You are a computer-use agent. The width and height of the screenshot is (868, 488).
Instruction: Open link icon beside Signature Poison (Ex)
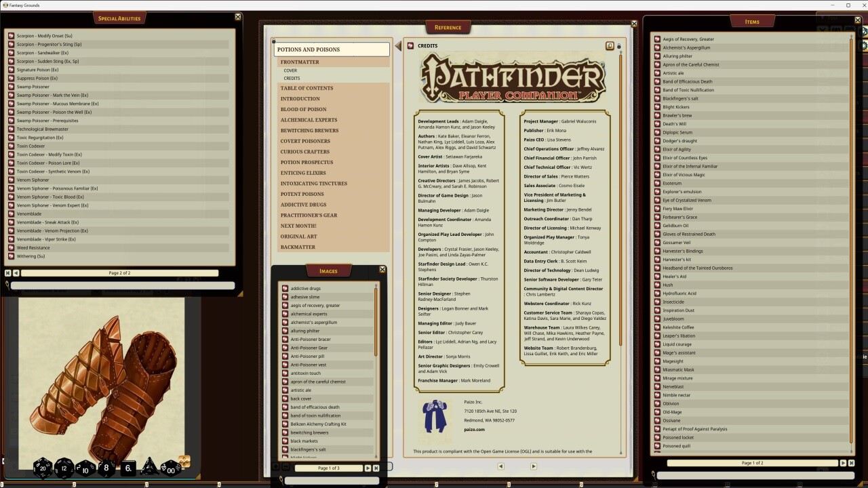(11, 70)
